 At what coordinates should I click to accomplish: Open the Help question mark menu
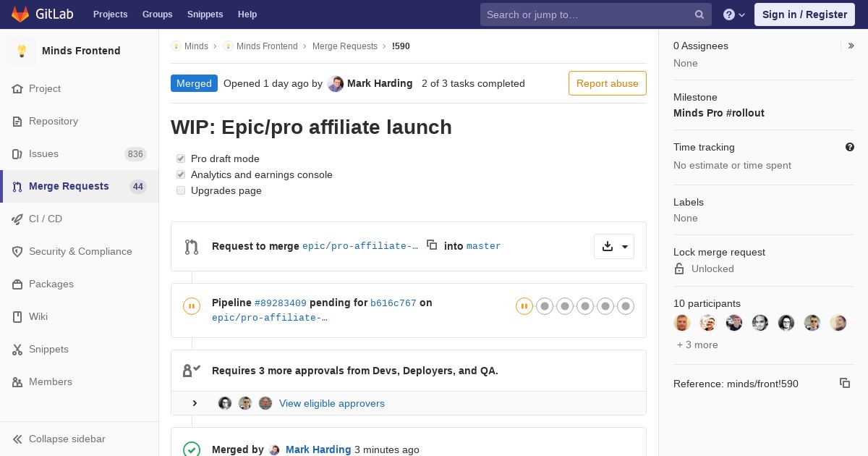pos(734,14)
